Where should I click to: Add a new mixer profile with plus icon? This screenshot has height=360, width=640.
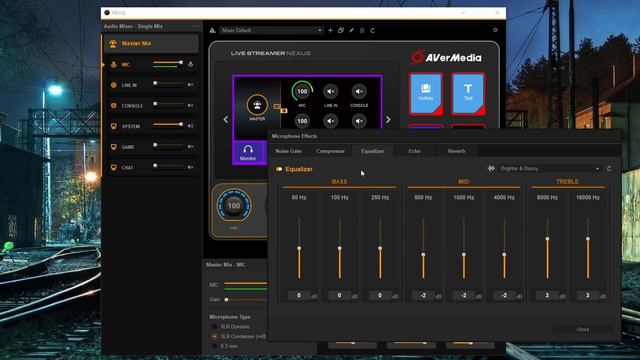click(330, 30)
